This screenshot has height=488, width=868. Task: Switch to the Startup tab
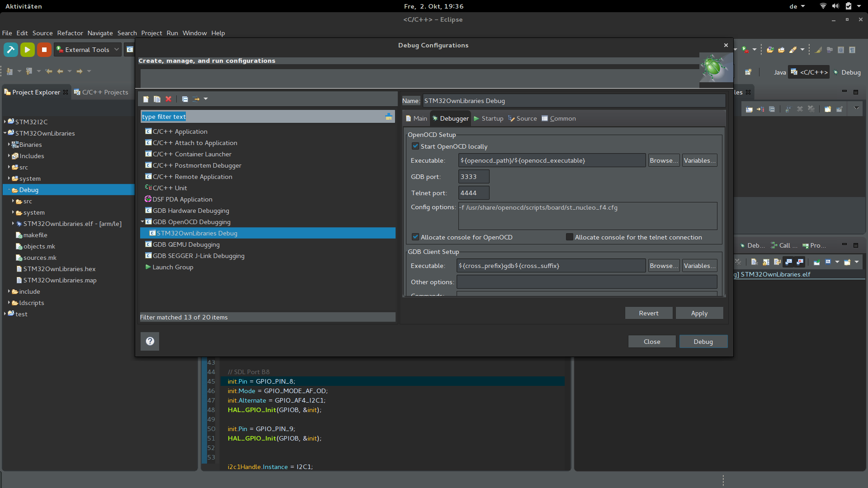click(488, 118)
